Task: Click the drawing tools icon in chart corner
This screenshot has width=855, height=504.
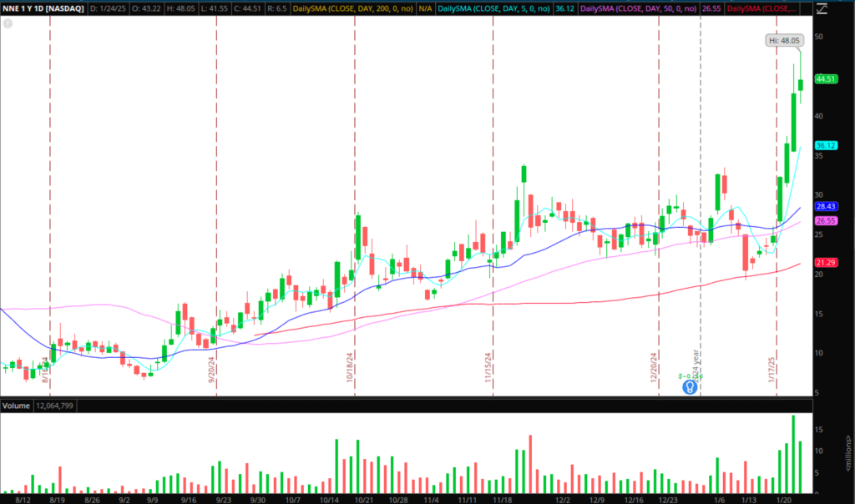Action: (x=822, y=8)
